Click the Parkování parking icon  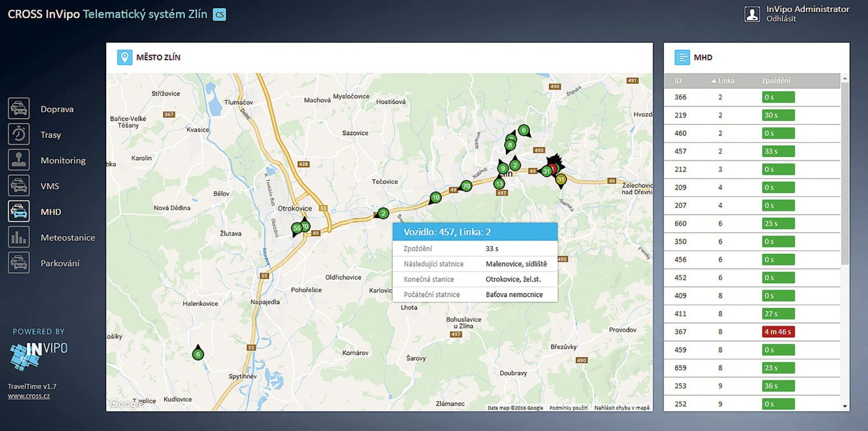pos(18,263)
